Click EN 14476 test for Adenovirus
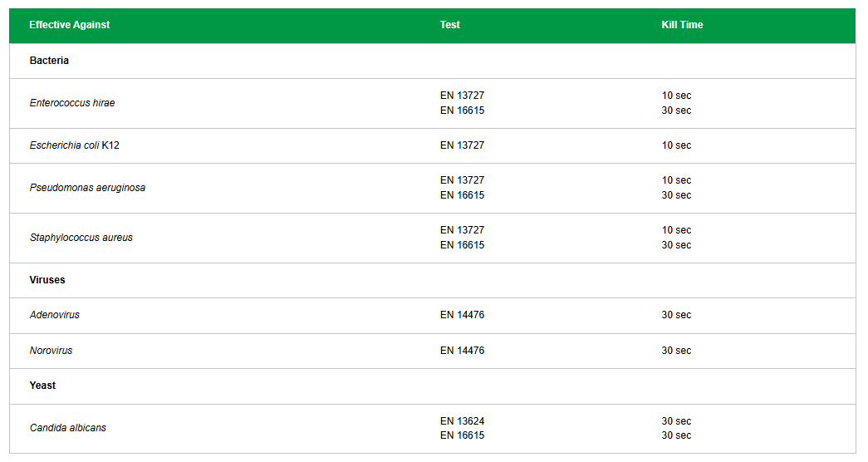 pos(462,315)
